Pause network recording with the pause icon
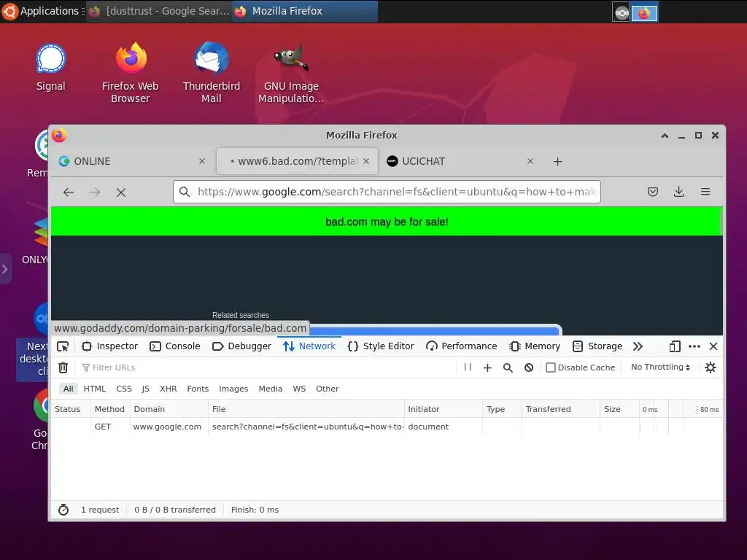 468,367
